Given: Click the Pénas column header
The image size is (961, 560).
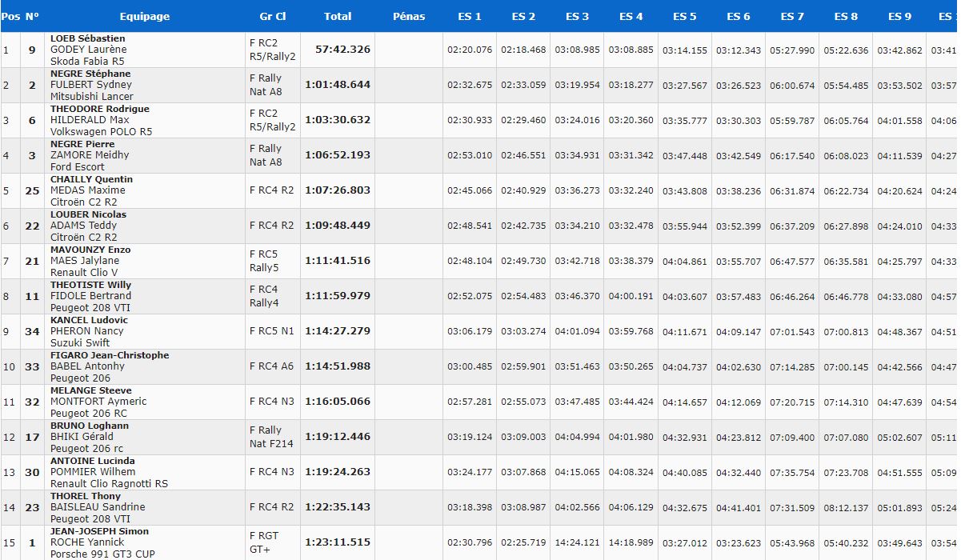Looking at the screenshot, I should 409,16.
